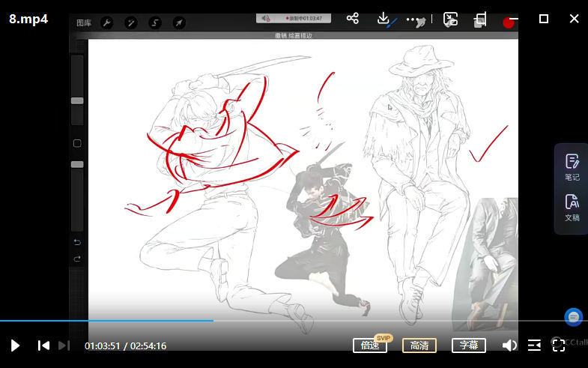Open the share options
Image resolution: width=588 pixels, height=368 pixels.
coord(353,19)
